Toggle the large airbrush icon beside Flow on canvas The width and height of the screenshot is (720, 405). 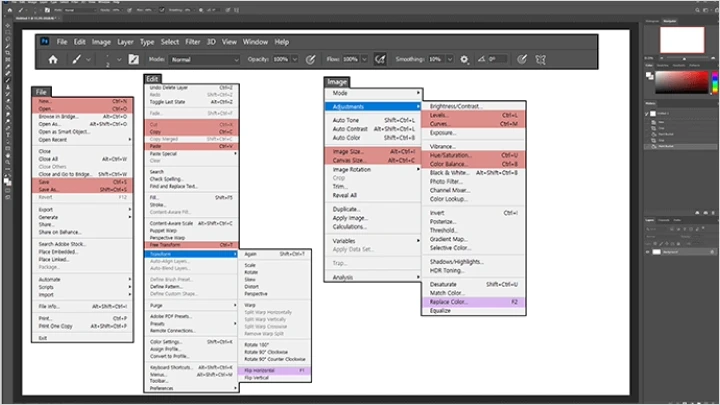click(380, 59)
